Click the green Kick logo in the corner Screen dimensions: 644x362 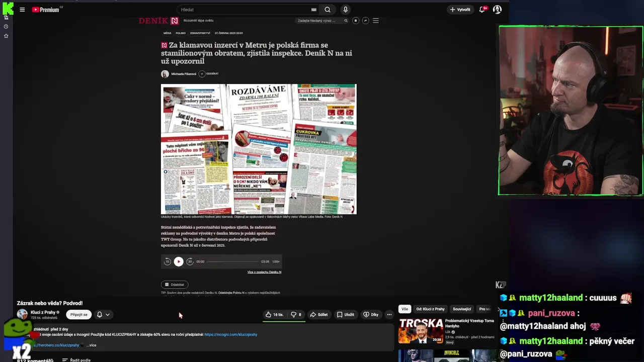click(8, 8)
